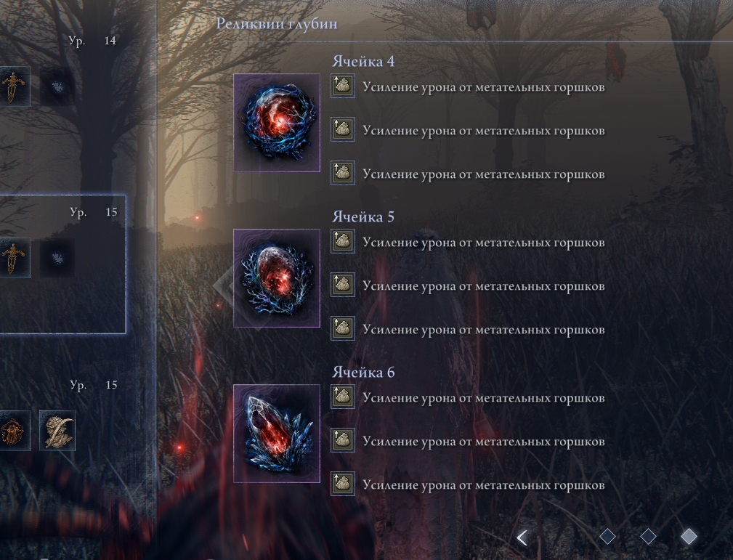Image resolution: width=733 pixels, height=560 pixels.
Task: Click first pot damage icon in Ячейка 6
Action: pyautogui.click(x=343, y=397)
